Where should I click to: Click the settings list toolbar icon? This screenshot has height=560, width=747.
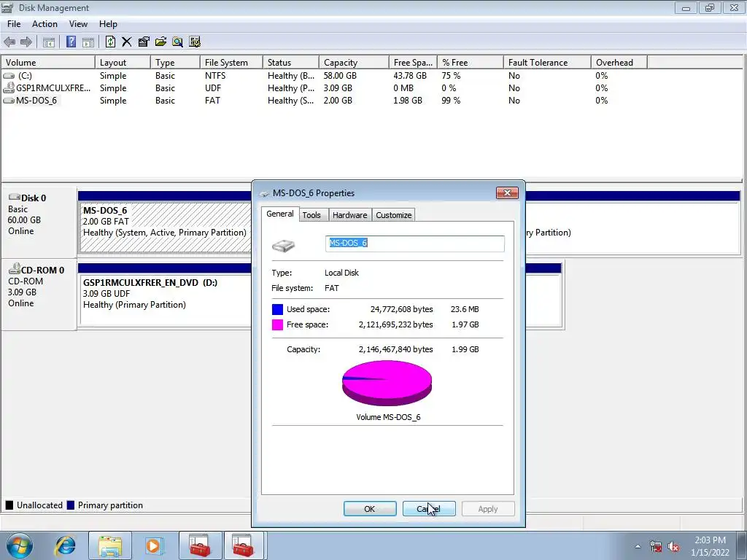pos(194,42)
